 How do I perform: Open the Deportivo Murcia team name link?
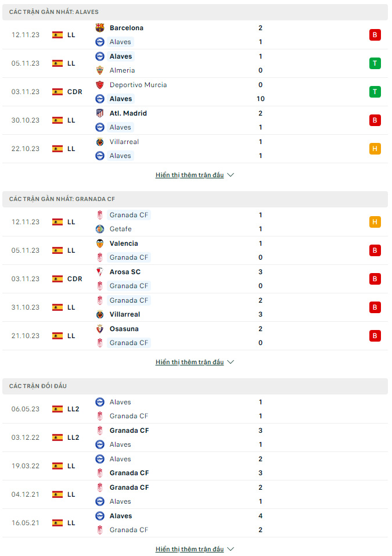click(x=138, y=85)
